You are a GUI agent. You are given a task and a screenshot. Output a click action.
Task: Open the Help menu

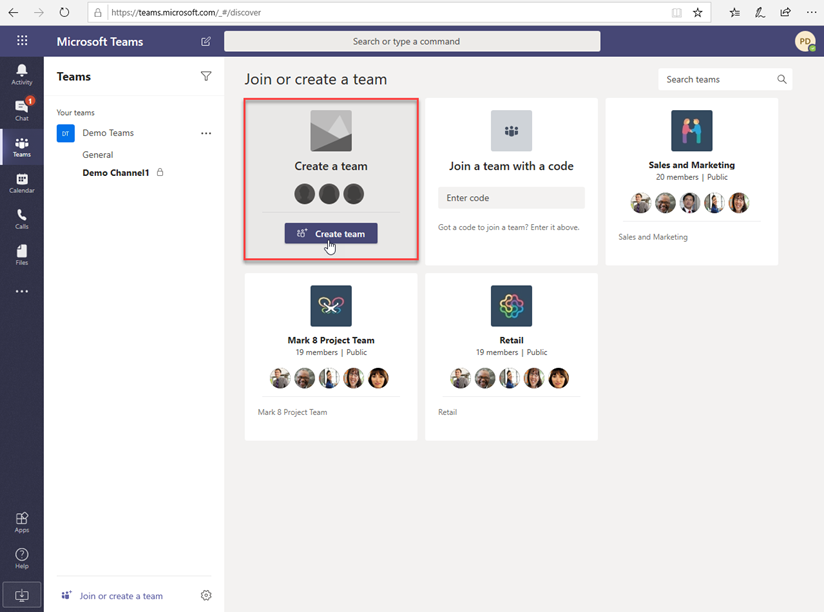click(x=22, y=558)
